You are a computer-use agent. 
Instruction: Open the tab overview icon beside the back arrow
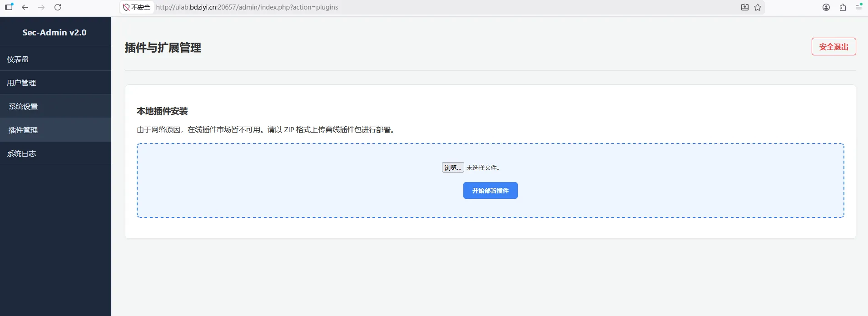(9, 7)
